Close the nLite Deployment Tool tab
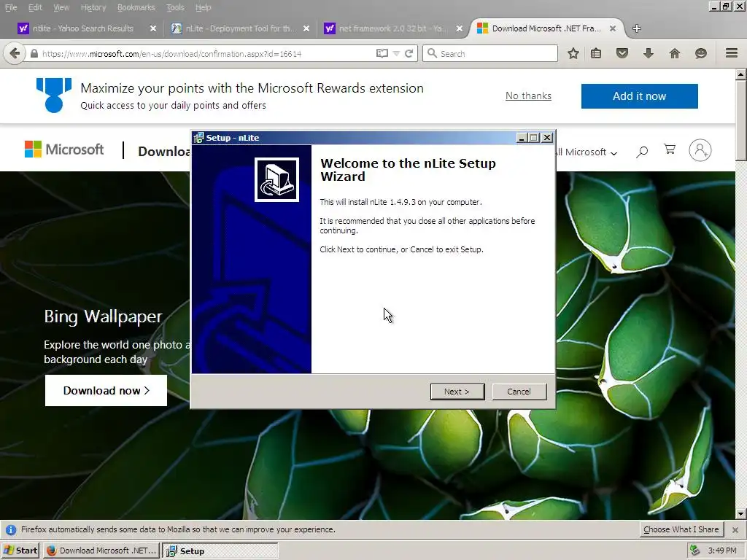Screen dimensions: 747x560 click(x=306, y=28)
